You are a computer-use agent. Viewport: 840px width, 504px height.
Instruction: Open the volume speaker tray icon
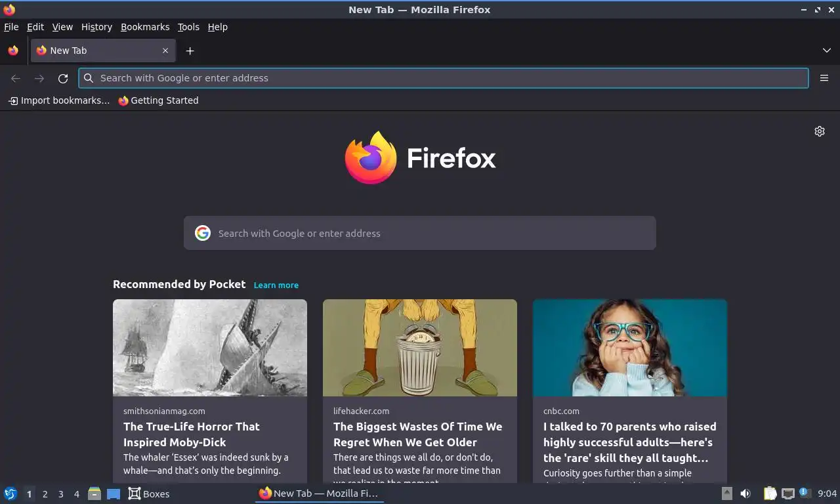point(745,493)
